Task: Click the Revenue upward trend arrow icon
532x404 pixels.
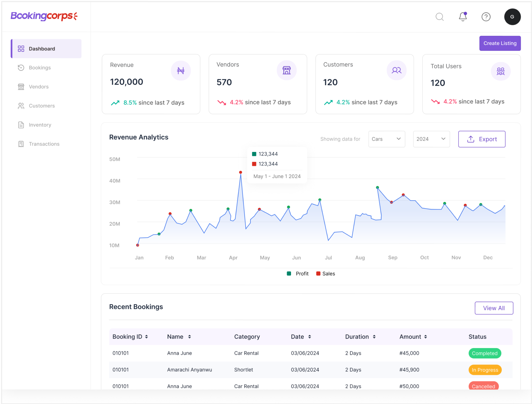Action: (115, 103)
